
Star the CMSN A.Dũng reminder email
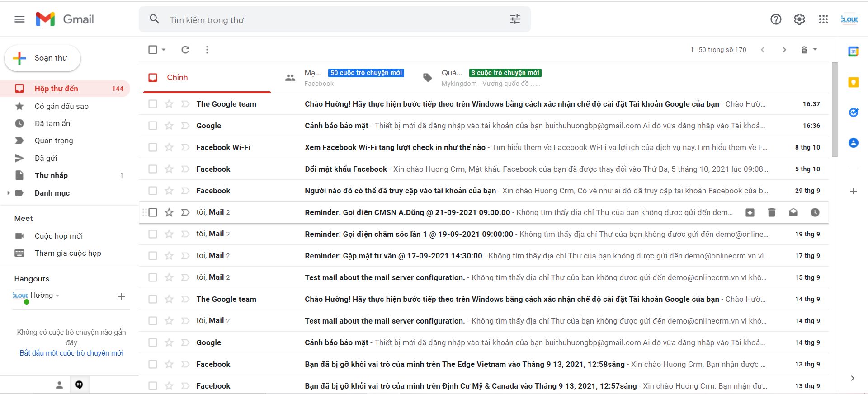point(169,212)
